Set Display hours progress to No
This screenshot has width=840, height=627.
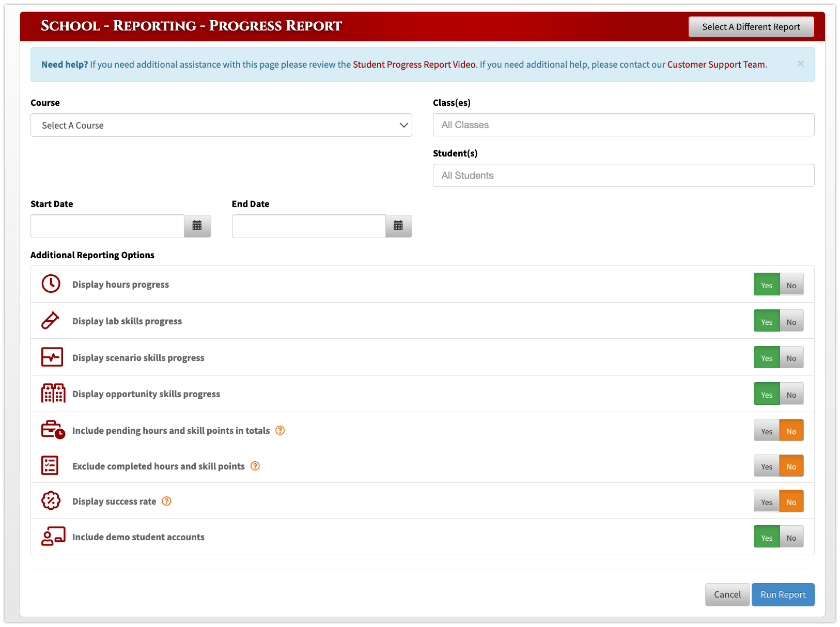(791, 284)
